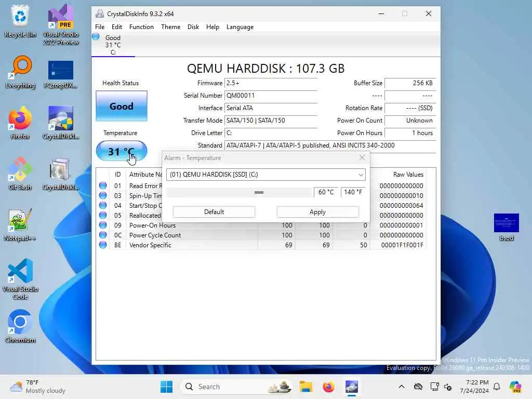Open Copilot preview icon in taskbar corner
532x399 pixels.
pos(515,387)
